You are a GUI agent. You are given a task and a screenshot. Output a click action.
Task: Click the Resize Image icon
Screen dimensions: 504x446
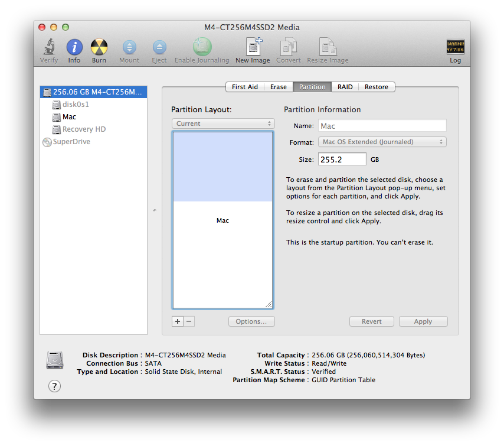[328, 47]
